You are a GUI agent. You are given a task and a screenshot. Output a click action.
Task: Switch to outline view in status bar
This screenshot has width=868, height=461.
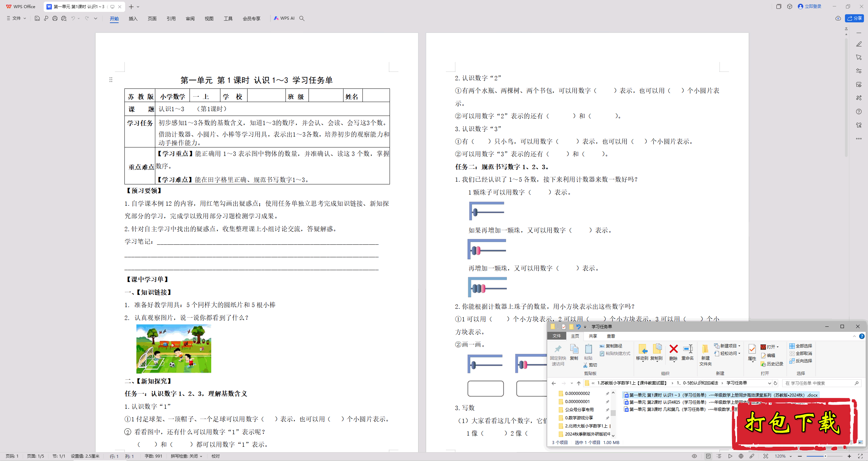click(x=719, y=456)
